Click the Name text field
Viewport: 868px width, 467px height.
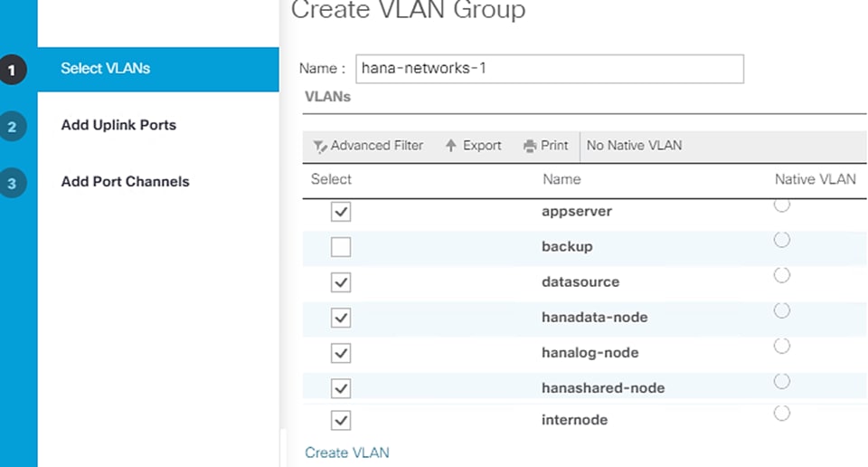pos(550,69)
